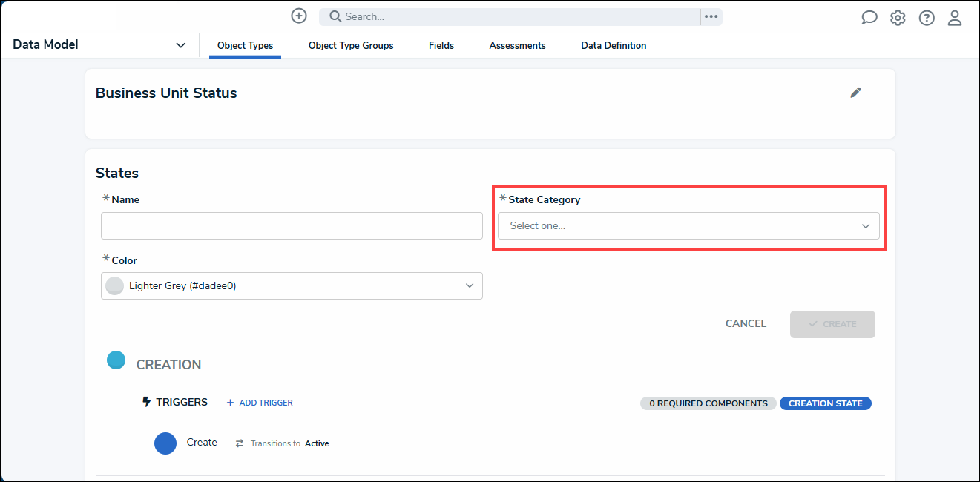Edit Business Unit Status via pencil icon

[x=856, y=93]
